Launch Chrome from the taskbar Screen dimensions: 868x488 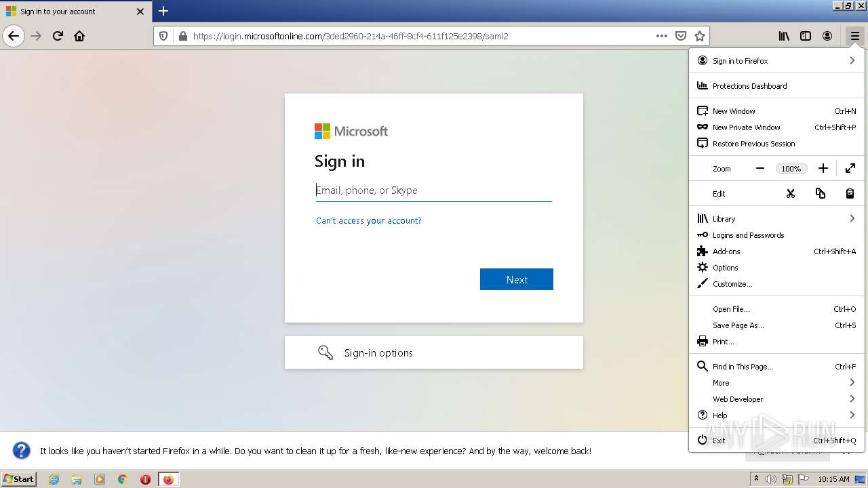[123, 479]
